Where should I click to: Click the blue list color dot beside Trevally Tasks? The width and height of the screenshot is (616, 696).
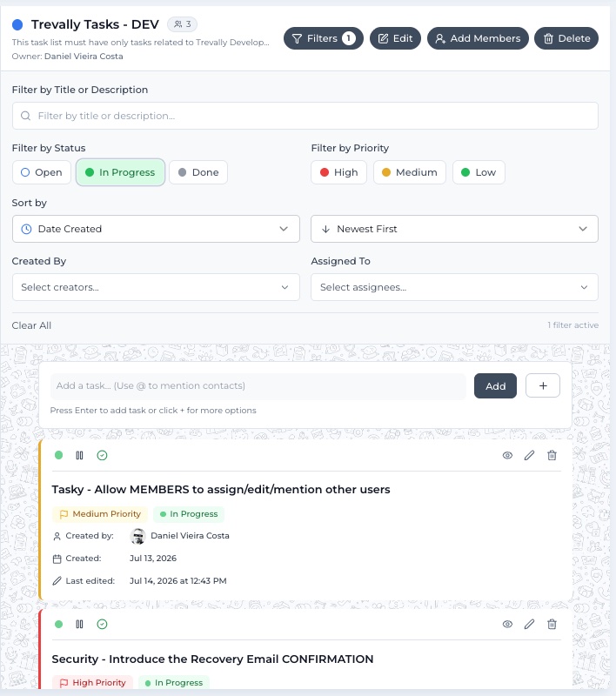click(x=17, y=24)
